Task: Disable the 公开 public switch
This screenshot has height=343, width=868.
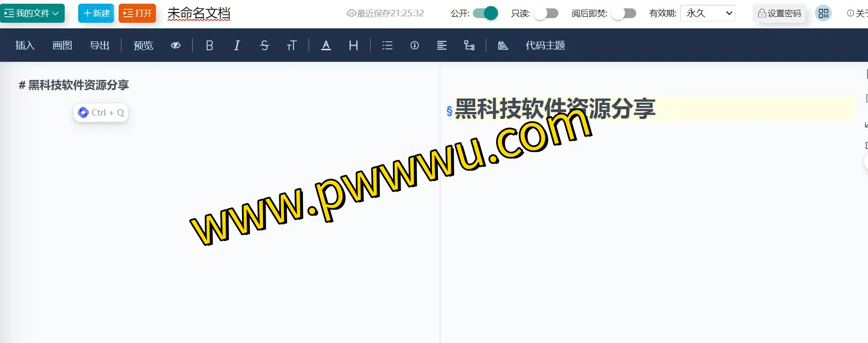Action: tap(485, 13)
